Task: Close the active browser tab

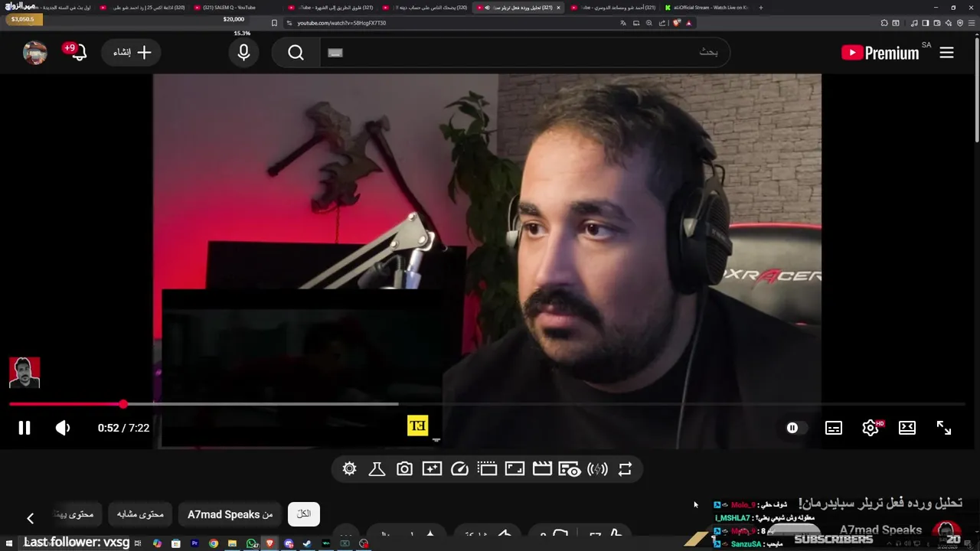Action: [x=558, y=8]
